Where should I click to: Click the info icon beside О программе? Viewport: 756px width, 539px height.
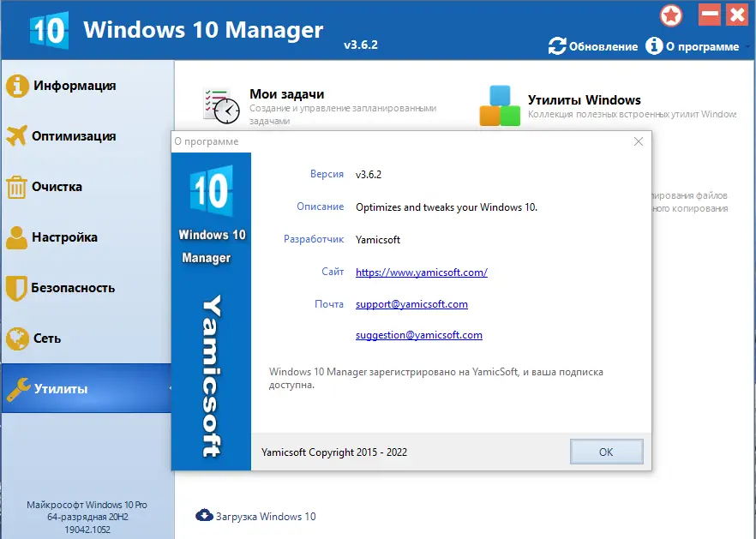click(654, 46)
